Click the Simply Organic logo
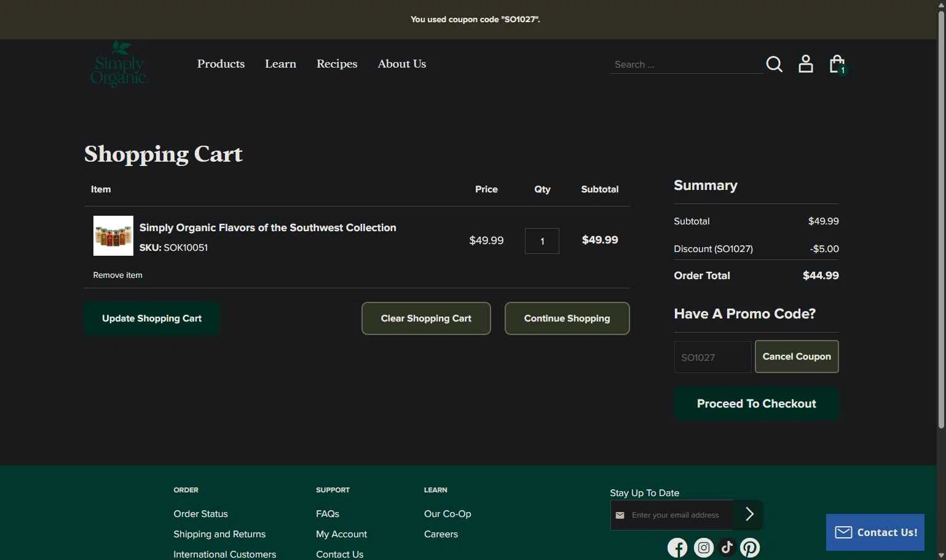 [119, 64]
